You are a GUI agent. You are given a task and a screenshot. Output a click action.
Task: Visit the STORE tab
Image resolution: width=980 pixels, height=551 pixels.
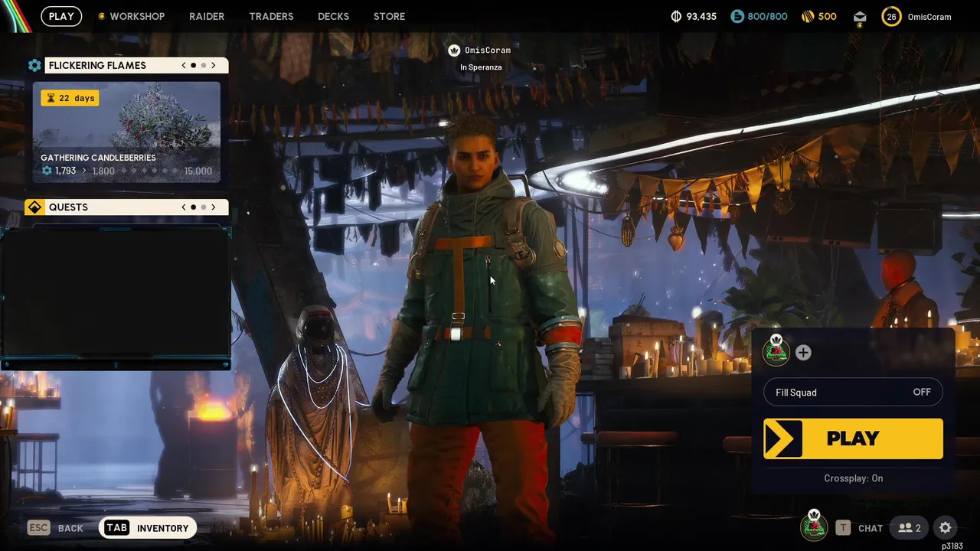(389, 16)
